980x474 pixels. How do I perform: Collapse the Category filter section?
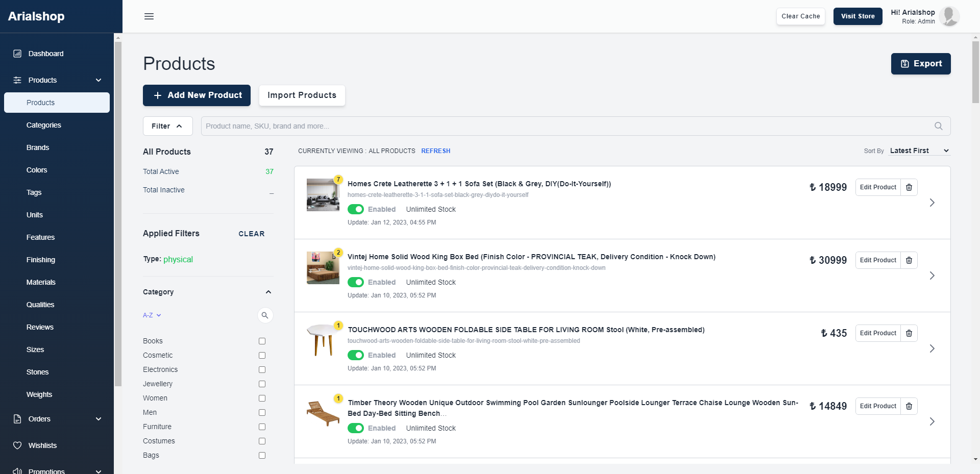(x=268, y=292)
